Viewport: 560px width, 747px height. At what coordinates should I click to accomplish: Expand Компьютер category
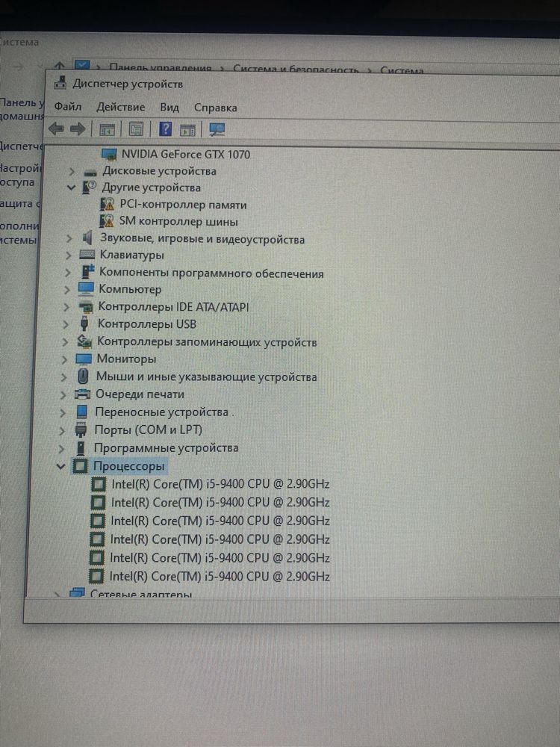coord(66,290)
